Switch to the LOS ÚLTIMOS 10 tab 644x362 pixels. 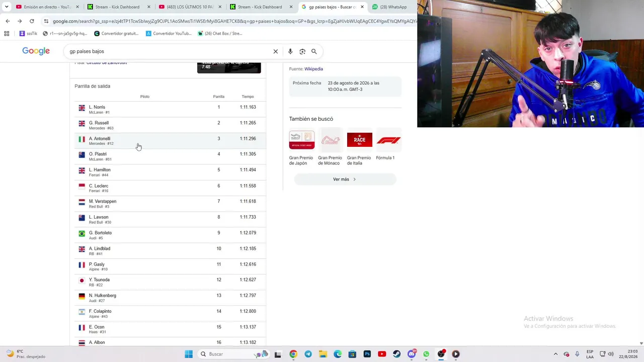[x=189, y=7]
